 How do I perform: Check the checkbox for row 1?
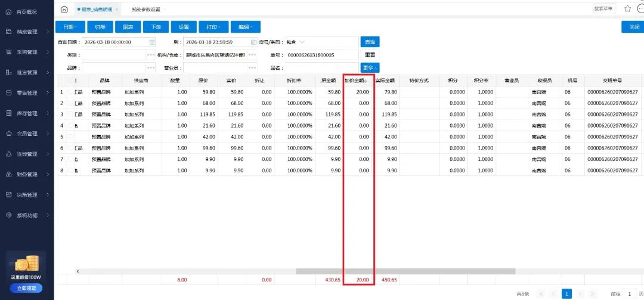pyautogui.click(x=71, y=92)
